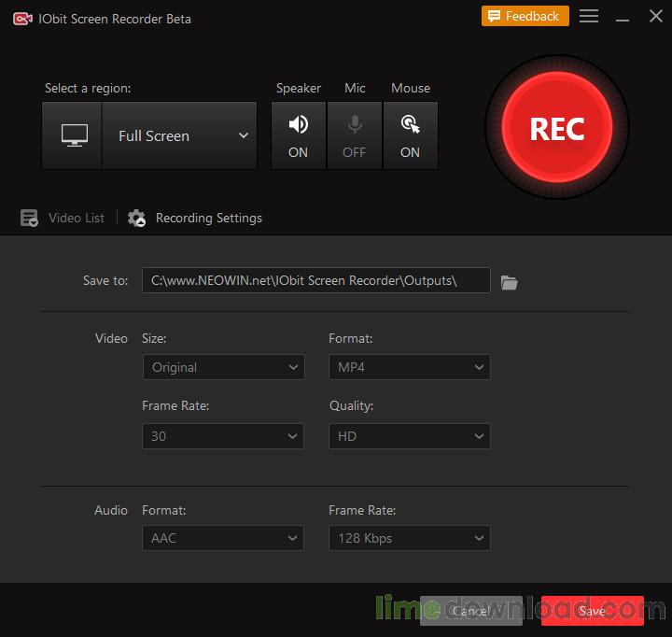Click the Video List icon
Screen dimensions: 672x637
tap(30, 219)
